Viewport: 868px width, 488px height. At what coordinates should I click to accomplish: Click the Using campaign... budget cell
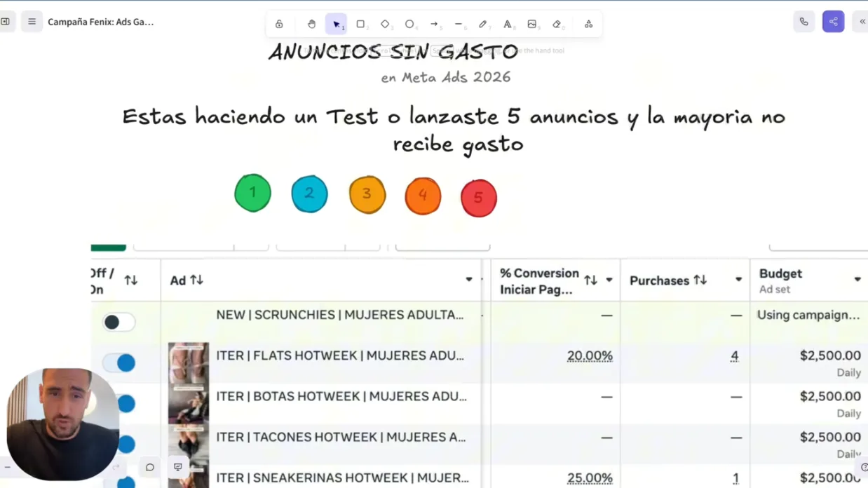tap(808, 315)
